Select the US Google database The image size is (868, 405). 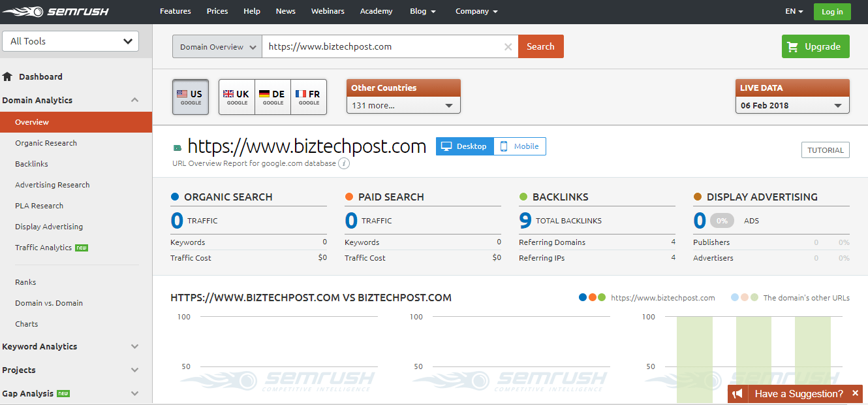tap(191, 97)
